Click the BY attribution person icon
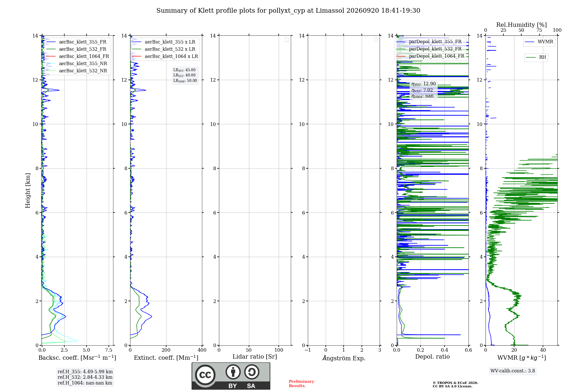Viewport: 577px width, 392px height. [233, 372]
